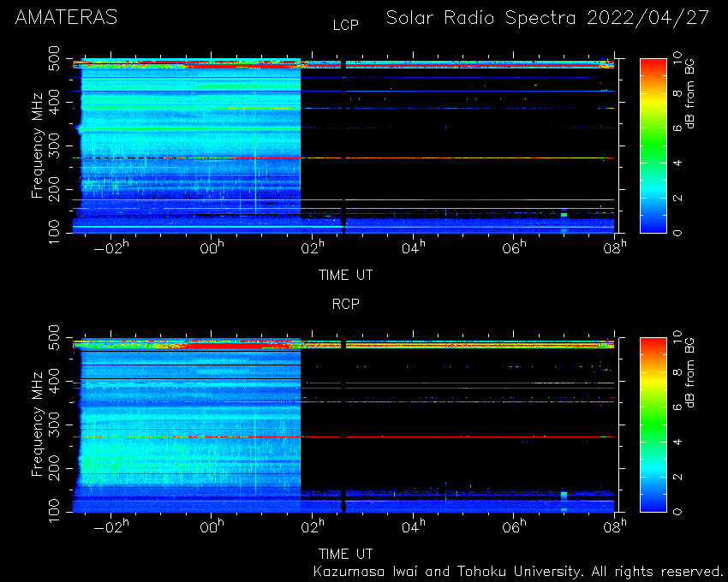Click the Frequency MHz axis label of LCP
This screenshot has width=728, height=582.
(x=37, y=145)
